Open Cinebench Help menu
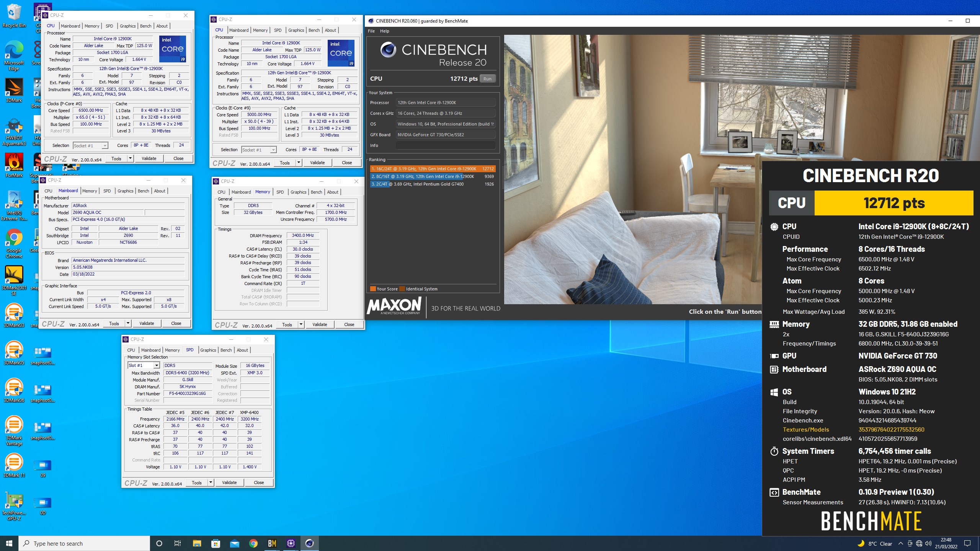The height and width of the screenshot is (551, 980). (384, 31)
